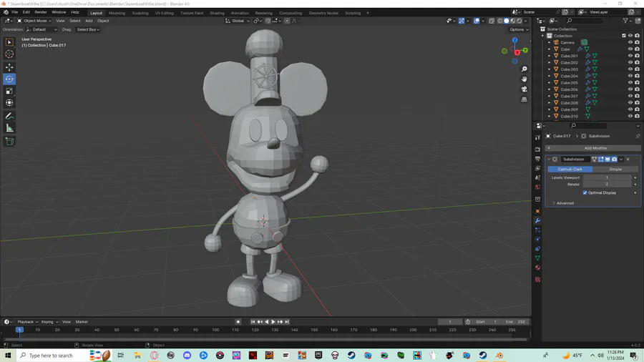Open the viewport Add menu

tap(89, 21)
